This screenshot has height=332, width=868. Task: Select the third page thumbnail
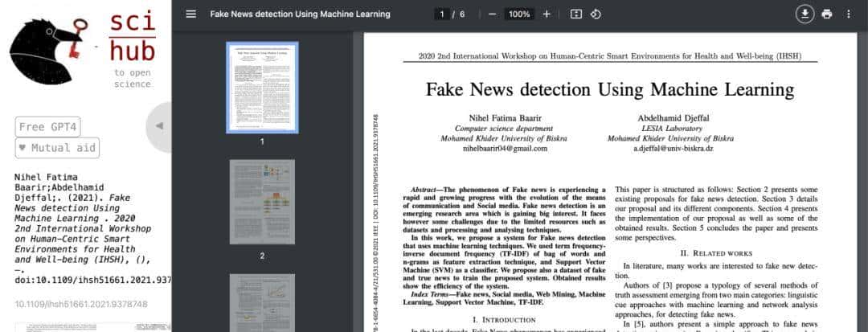262,303
